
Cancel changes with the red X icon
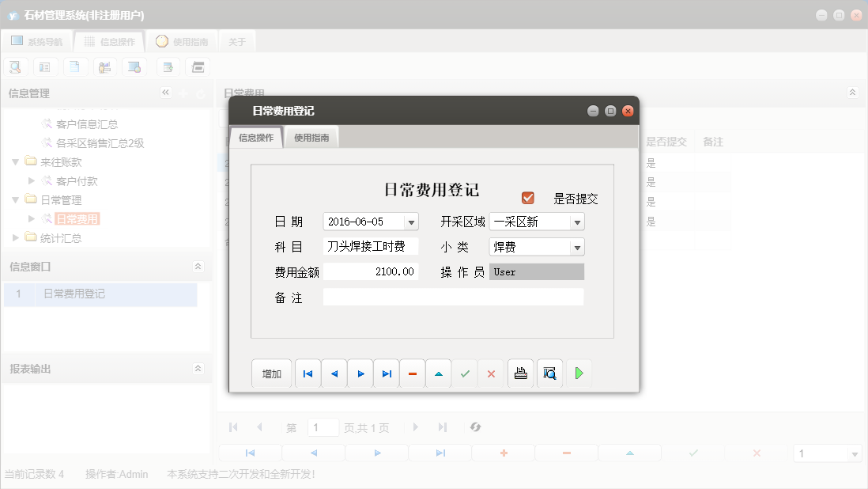[x=491, y=373]
